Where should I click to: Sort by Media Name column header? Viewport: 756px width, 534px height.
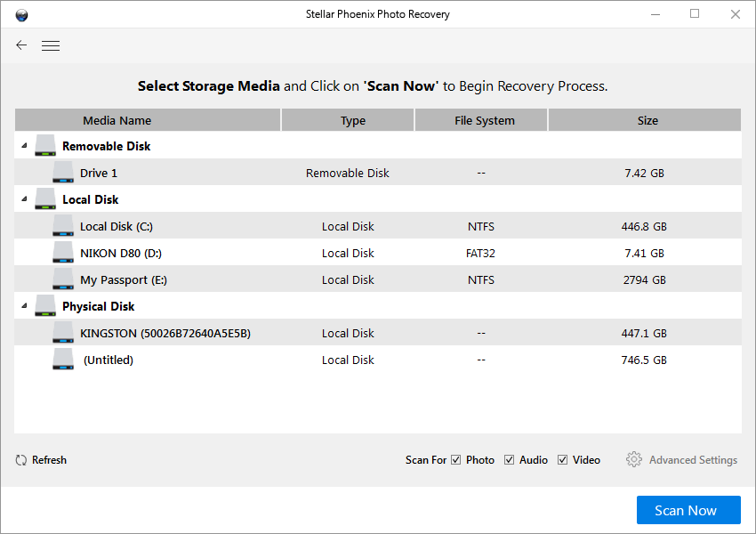click(x=148, y=120)
